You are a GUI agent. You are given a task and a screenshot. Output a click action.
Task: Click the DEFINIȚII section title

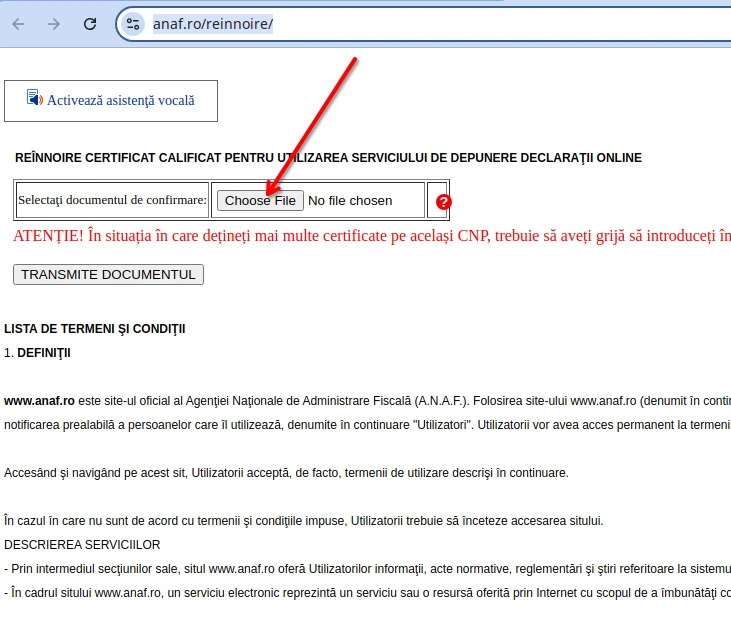pyautogui.click(x=43, y=353)
